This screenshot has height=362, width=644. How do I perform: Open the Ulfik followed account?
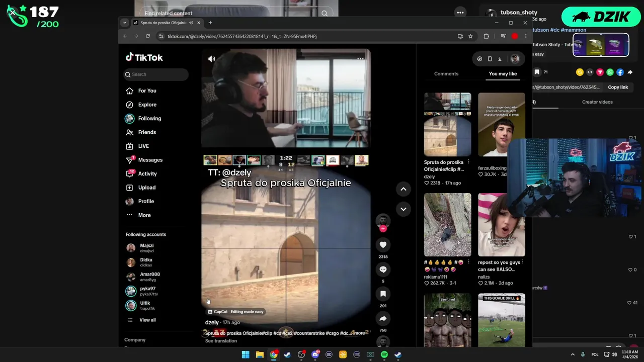click(141, 306)
